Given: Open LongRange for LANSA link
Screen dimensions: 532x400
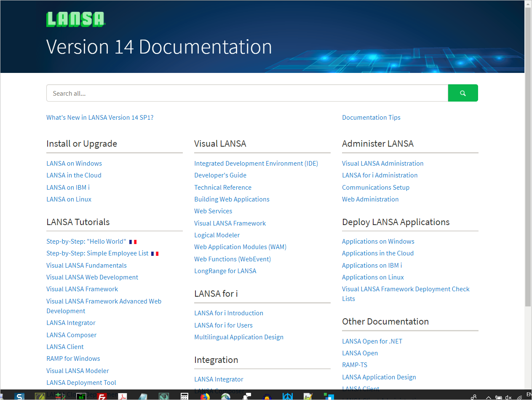Looking at the screenshot, I should pyautogui.click(x=225, y=271).
